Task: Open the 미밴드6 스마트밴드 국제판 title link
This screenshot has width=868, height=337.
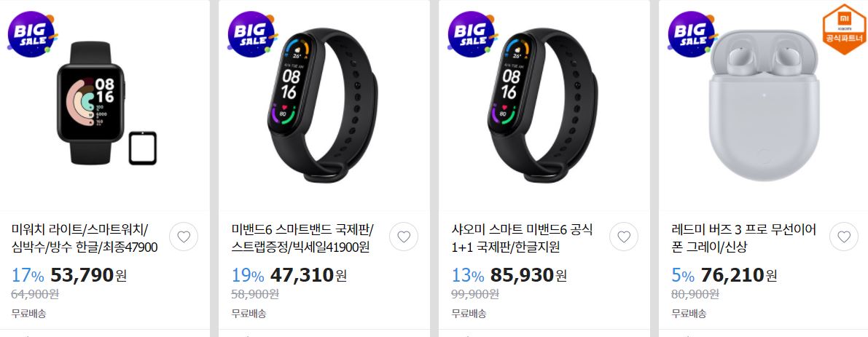Action: coord(303,238)
